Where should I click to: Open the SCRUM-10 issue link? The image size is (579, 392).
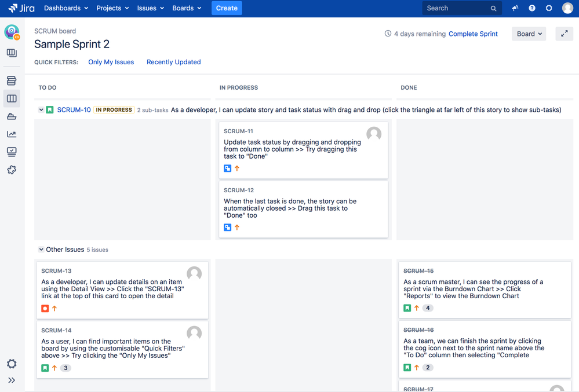[74, 110]
